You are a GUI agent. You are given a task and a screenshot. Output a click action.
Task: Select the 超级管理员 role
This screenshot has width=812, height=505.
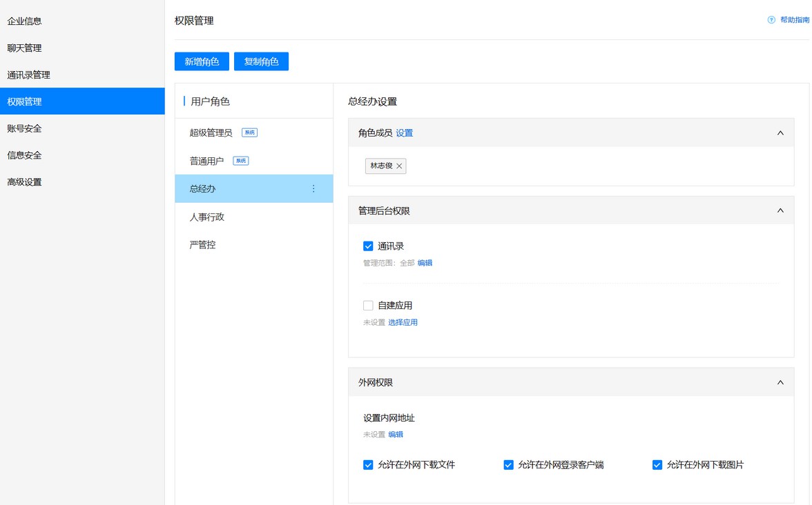click(211, 132)
